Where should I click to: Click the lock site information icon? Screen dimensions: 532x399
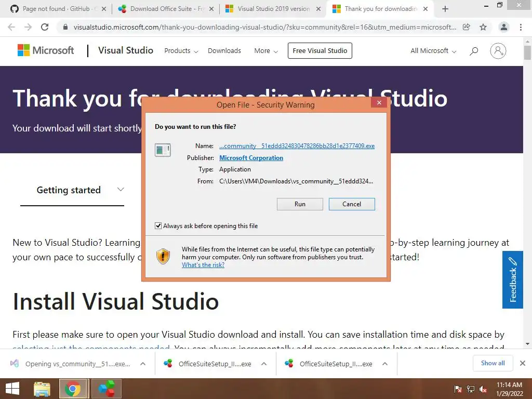(x=65, y=27)
